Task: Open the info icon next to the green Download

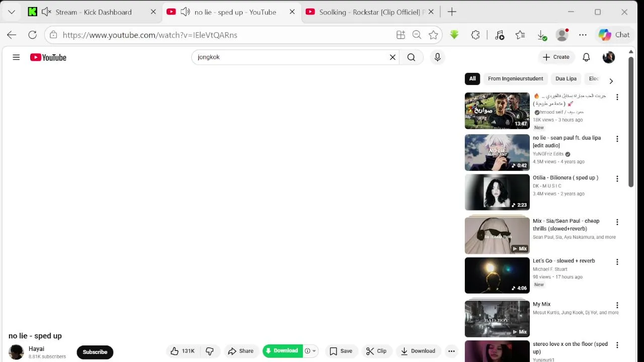Action: [307, 351]
